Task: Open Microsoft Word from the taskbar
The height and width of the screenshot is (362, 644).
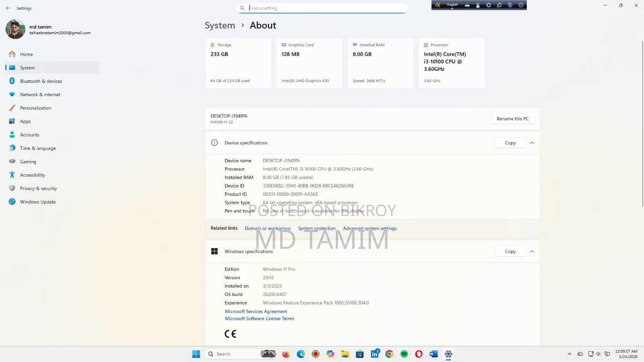Action: 433,354
